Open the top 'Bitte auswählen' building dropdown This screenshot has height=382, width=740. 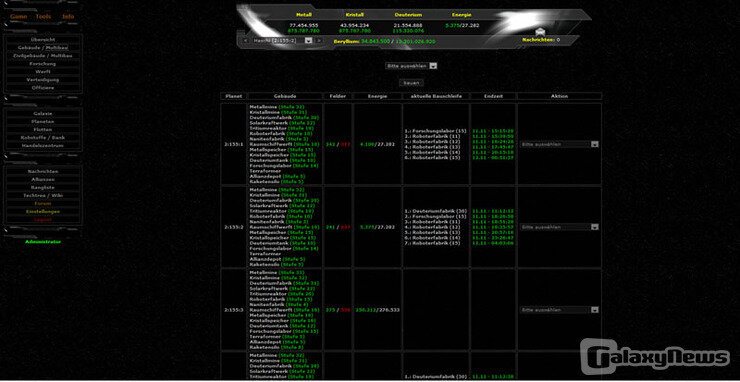pyautogui.click(x=411, y=66)
